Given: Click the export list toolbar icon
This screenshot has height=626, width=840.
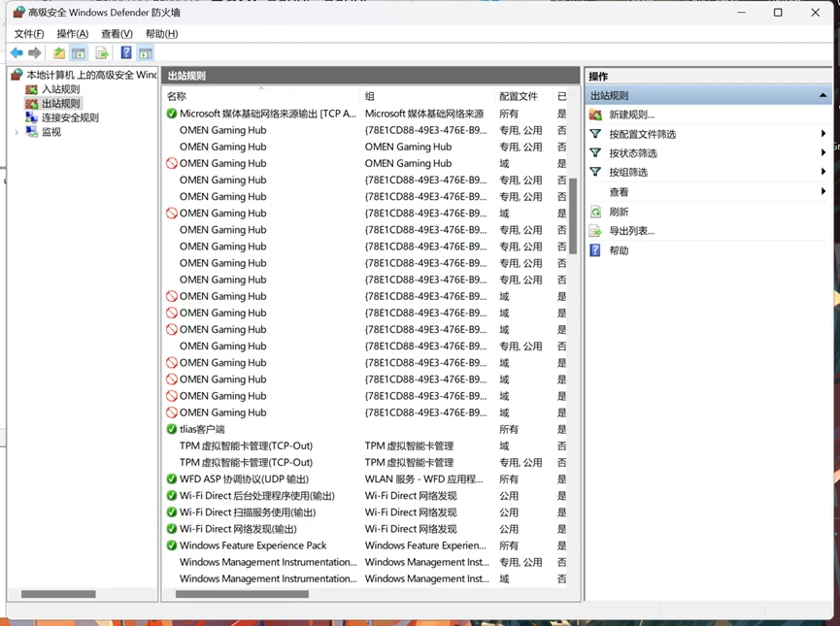Looking at the screenshot, I should [102, 52].
